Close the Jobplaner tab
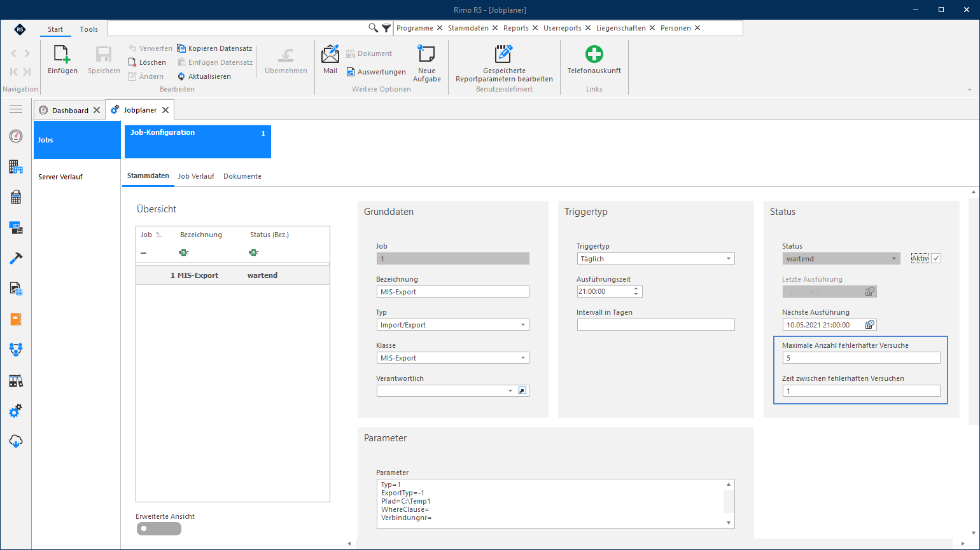The image size is (980, 550). click(x=165, y=110)
